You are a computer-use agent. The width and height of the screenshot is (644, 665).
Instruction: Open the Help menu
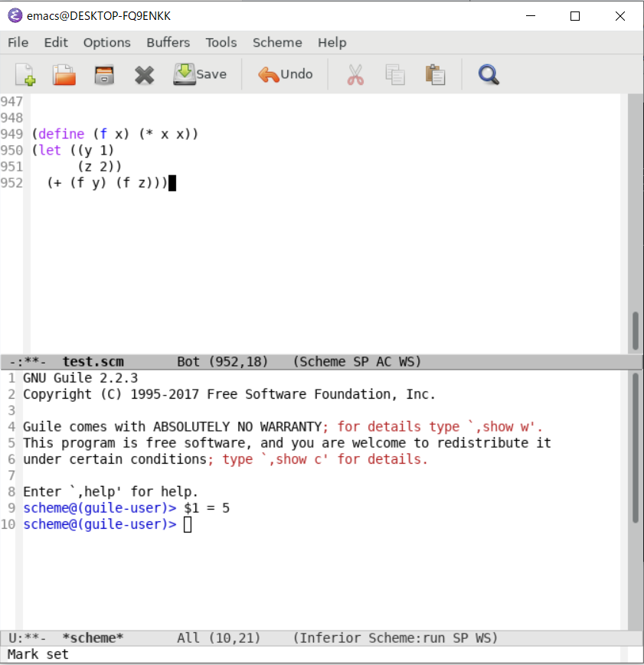click(332, 42)
